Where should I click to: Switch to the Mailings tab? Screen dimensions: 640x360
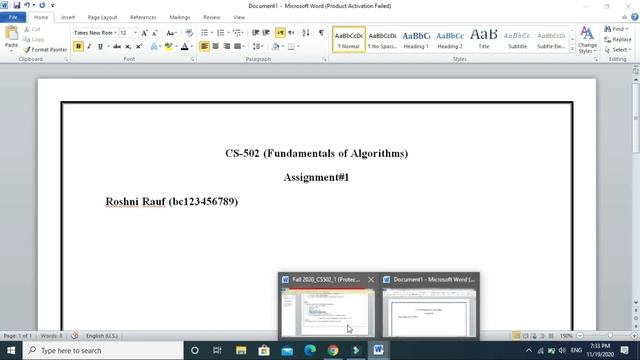click(x=180, y=17)
